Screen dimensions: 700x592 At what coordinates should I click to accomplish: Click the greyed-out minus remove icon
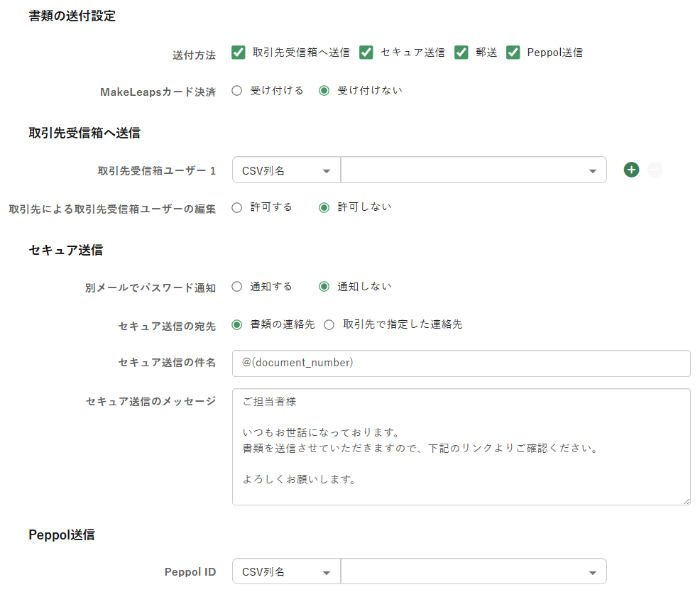655,170
